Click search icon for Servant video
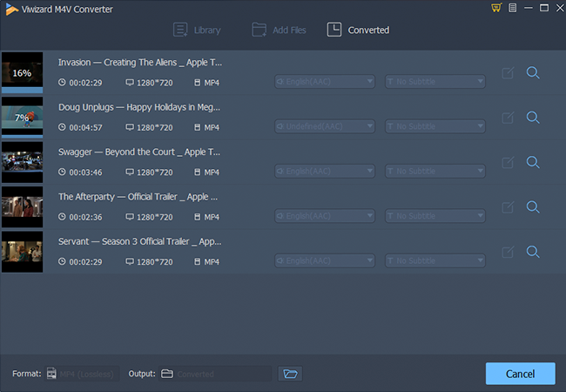 pyautogui.click(x=533, y=252)
